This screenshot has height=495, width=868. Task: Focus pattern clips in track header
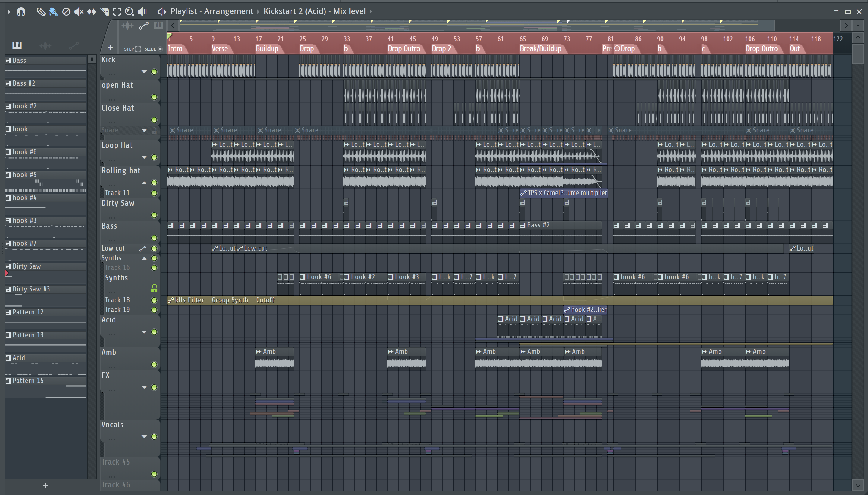coord(158,26)
